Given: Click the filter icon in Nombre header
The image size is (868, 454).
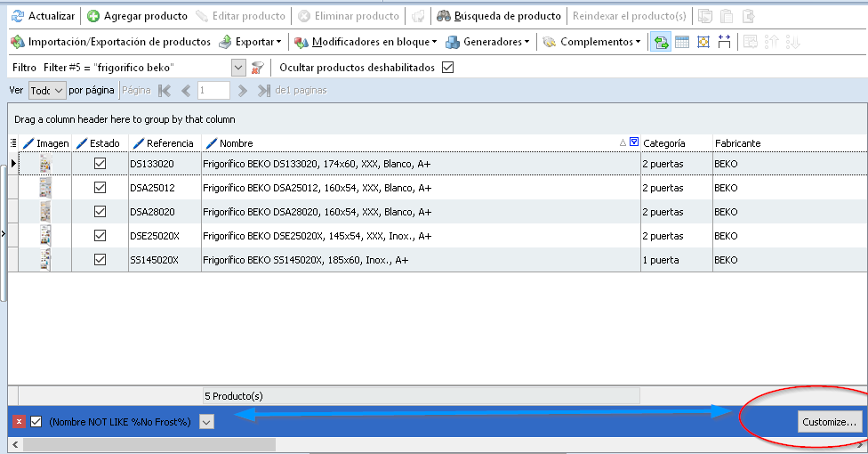Looking at the screenshot, I should pyautogui.click(x=633, y=142).
